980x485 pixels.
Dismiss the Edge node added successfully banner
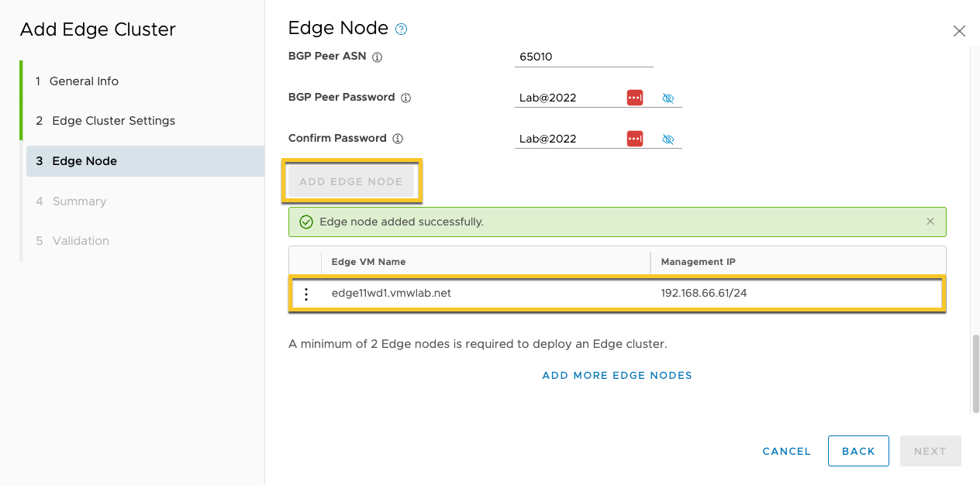(930, 222)
